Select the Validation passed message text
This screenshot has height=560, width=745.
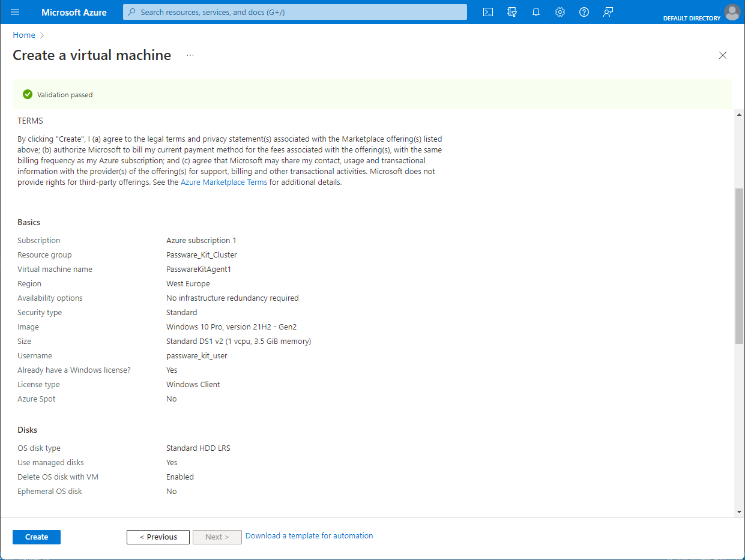click(65, 95)
